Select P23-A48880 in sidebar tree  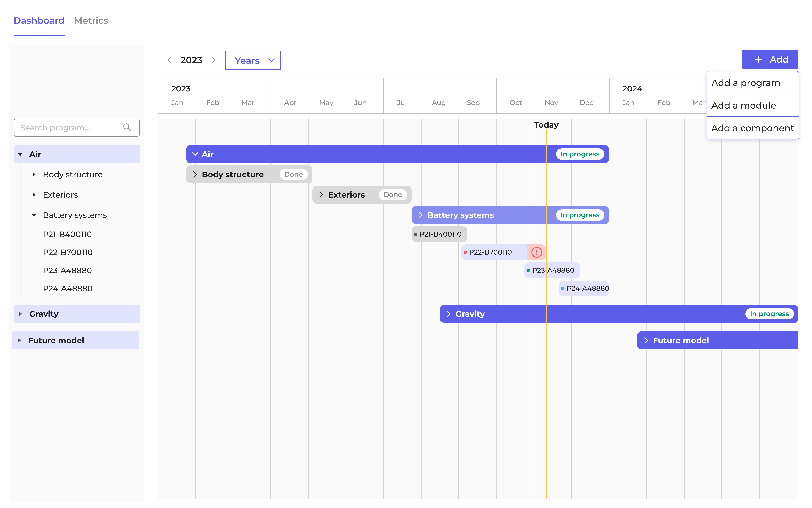point(67,271)
